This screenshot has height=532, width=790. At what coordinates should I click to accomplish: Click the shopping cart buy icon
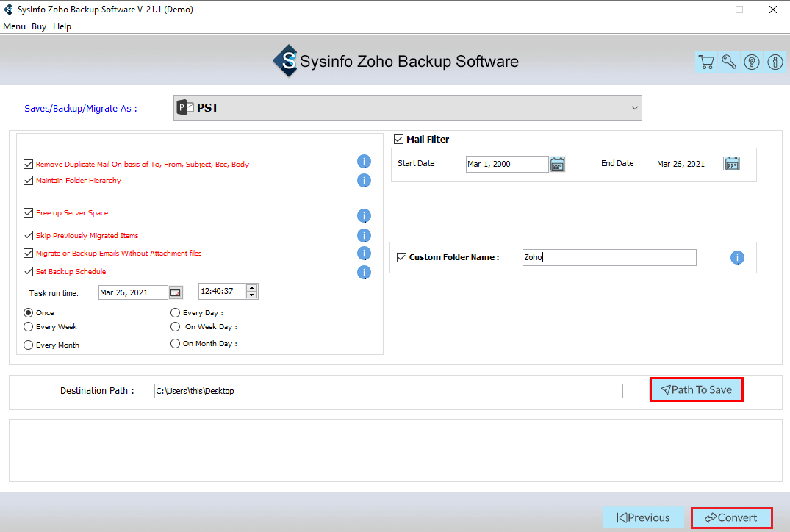[x=706, y=62]
